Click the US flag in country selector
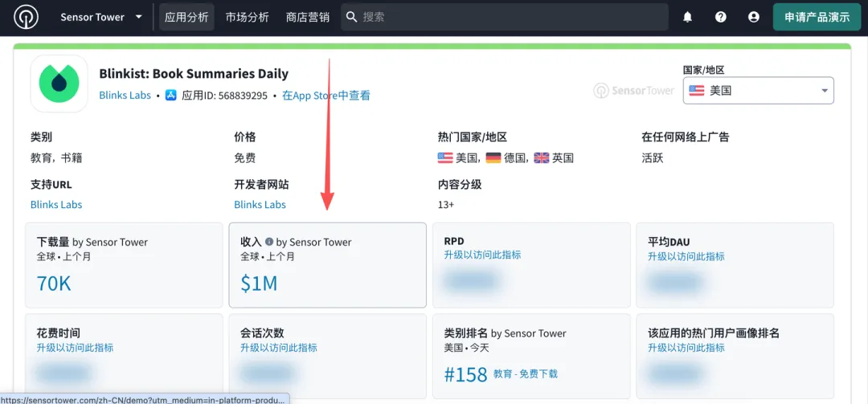This screenshot has height=404, width=868. 696,90
